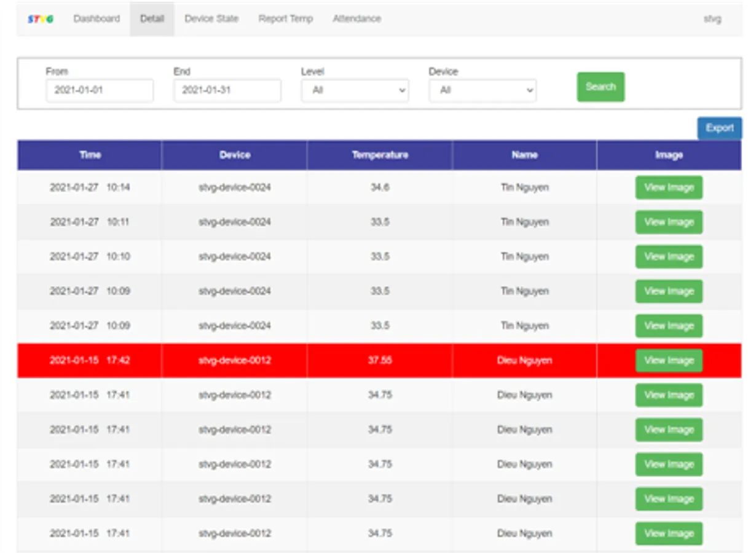Click stvg-device-0024 in the 10:10 row
Image resolution: width=756 pixels, height=553 pixels.
(235, 257)
